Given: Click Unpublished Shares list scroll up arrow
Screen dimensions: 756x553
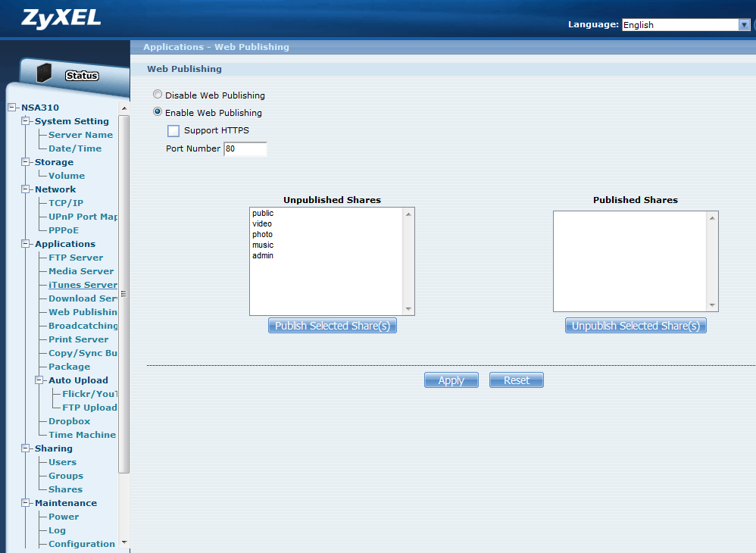Looking at the screenshot, I should coord(408,214).
